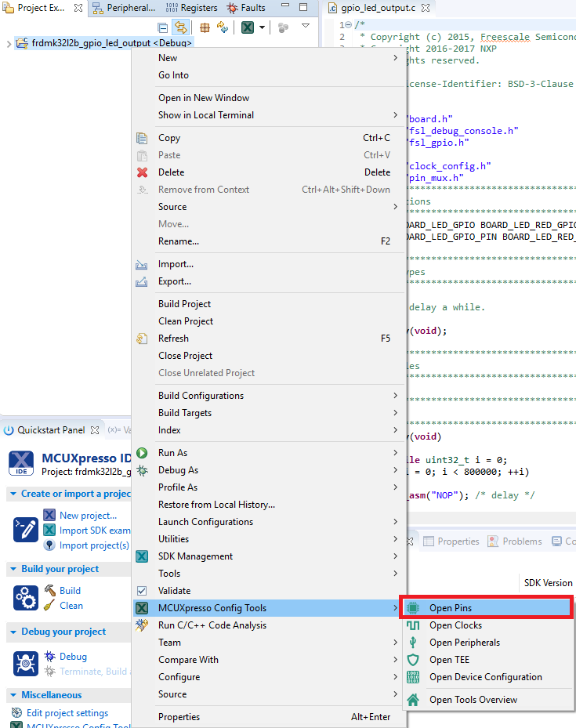
Task: Open the Project Explorer View Menu triangle
Action: [306, 27]
